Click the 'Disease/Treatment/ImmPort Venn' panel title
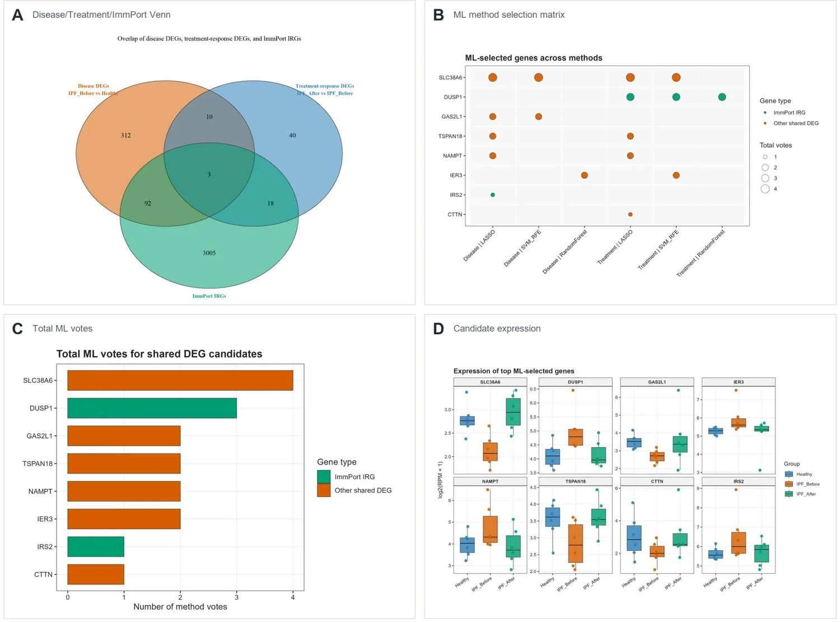This screenshot has height=622, width=840. (x=101, y=15)
